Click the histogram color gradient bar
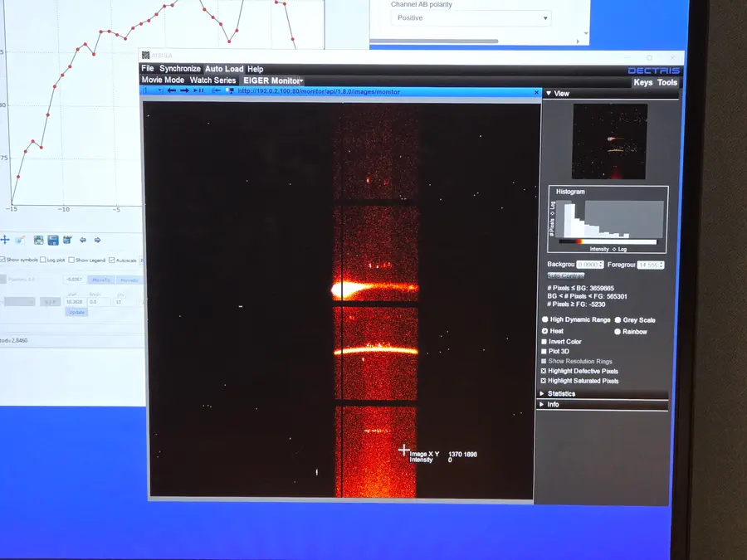Image resolution: width=747 pixels, height=560 pixels. (608, 242)
